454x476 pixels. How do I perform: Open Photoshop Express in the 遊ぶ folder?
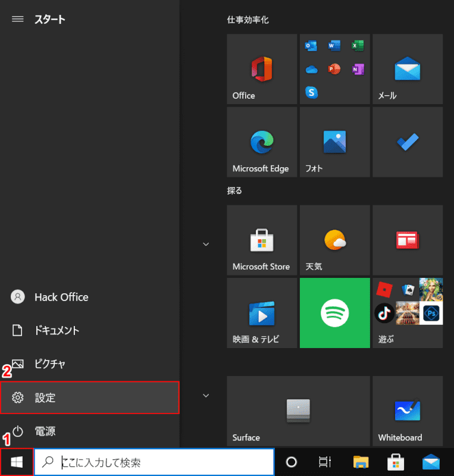click(x=431, y=313)
